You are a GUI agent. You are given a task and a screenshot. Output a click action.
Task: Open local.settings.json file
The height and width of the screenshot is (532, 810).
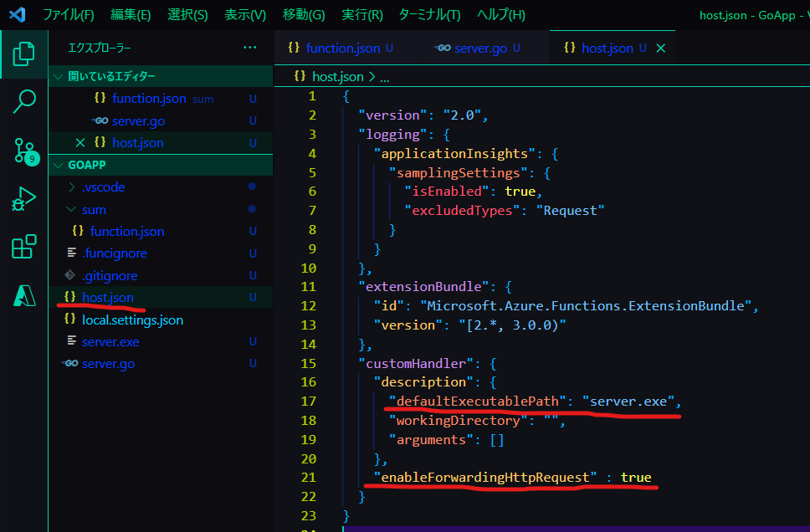161,320
